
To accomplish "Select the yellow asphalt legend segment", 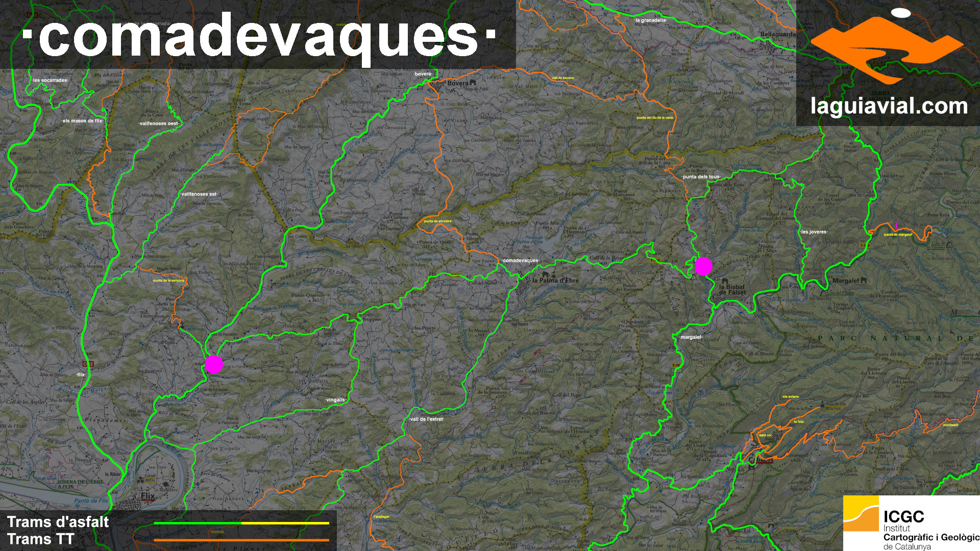I will tap(285, 523).
